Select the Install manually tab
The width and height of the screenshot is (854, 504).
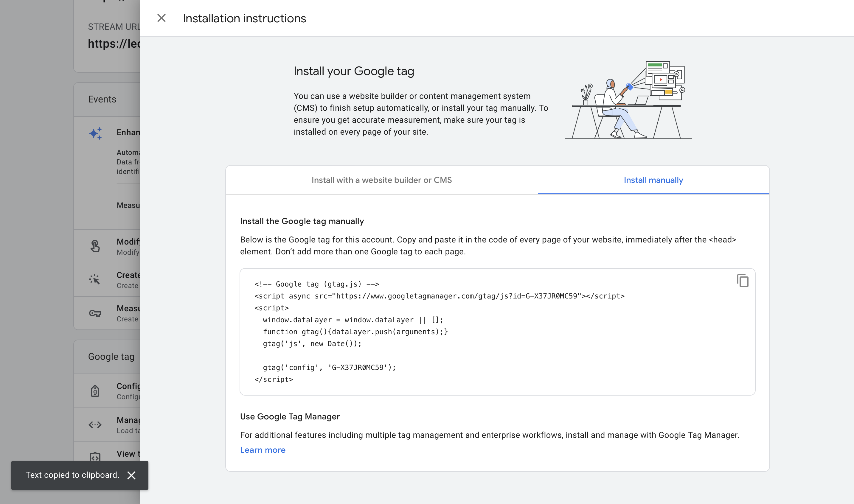pos(653,180)
